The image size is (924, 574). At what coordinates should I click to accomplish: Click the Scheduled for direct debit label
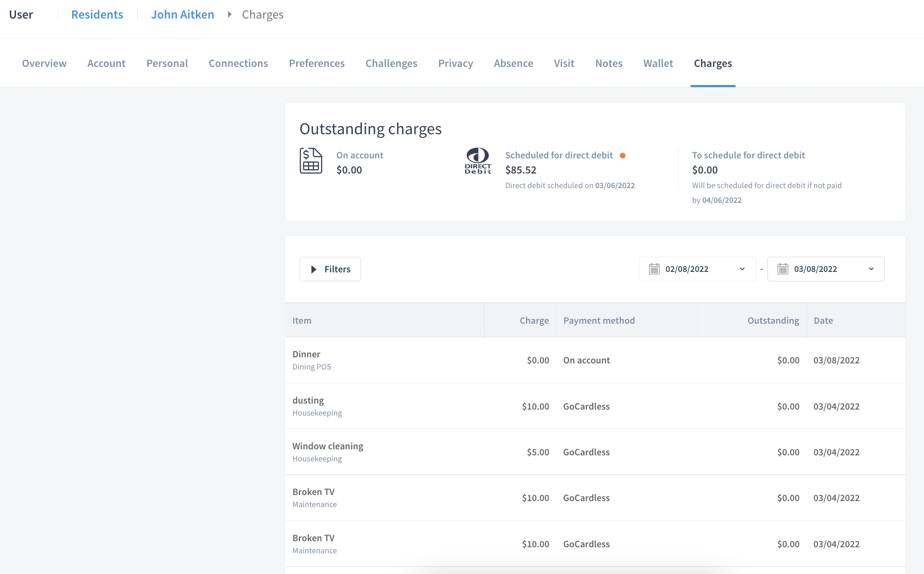559,155
